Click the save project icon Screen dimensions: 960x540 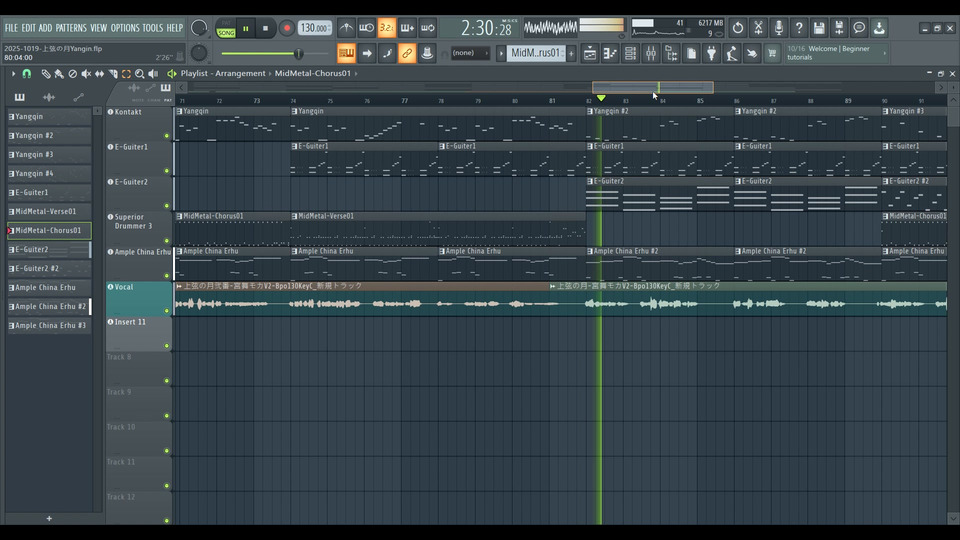[x=819, y=28]
